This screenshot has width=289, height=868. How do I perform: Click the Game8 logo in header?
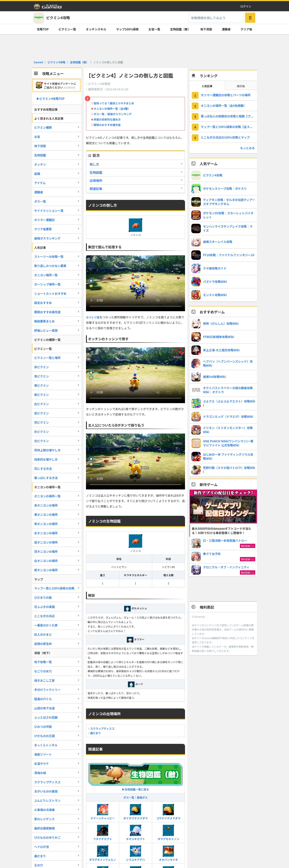47,6
